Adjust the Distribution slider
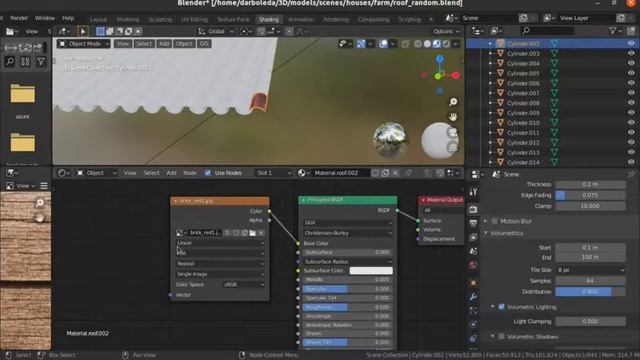This screenshot has width=640, height=360. click(x=590, y=292)
